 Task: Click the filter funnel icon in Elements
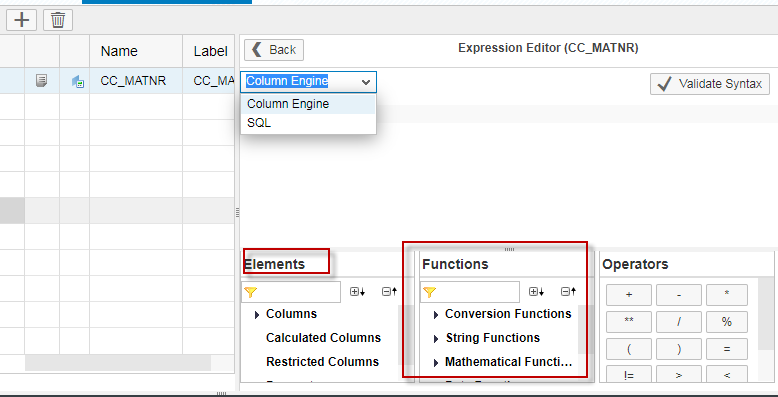click(x=250, y=292)
